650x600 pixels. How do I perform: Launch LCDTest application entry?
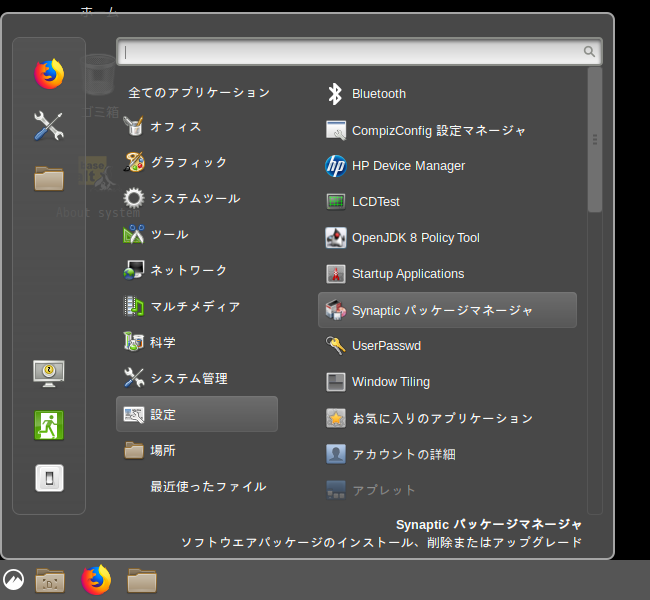(447, 202)
